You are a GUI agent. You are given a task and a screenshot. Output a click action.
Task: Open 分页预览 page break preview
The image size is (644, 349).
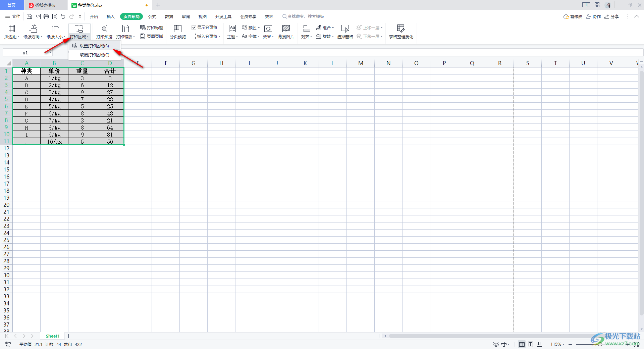[x=178, y=32]
